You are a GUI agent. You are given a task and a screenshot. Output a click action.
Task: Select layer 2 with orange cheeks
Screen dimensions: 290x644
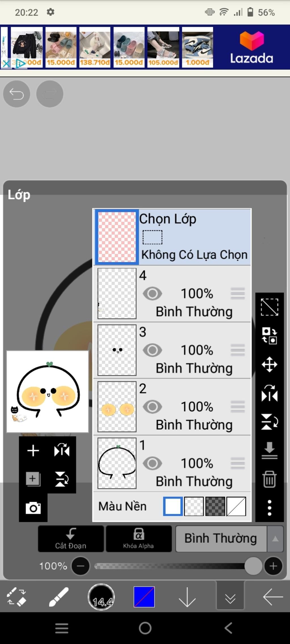pos(172,407)
